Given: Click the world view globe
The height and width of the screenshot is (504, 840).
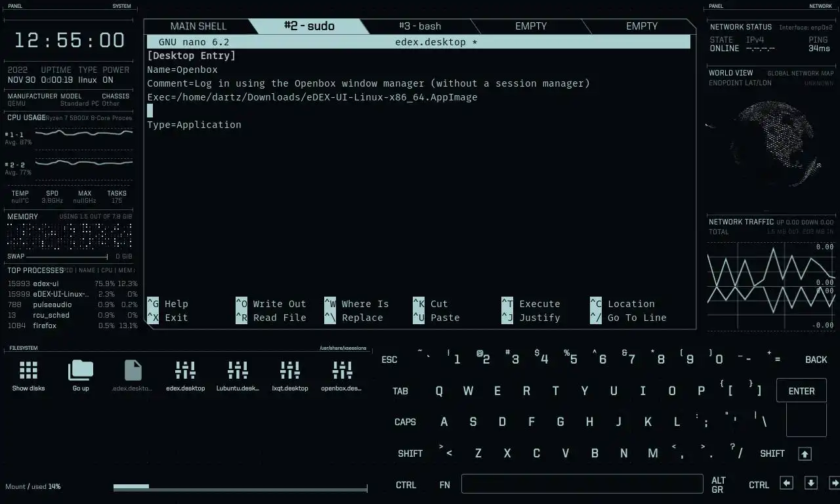Looking at the screenshot, I should (773, 144).
